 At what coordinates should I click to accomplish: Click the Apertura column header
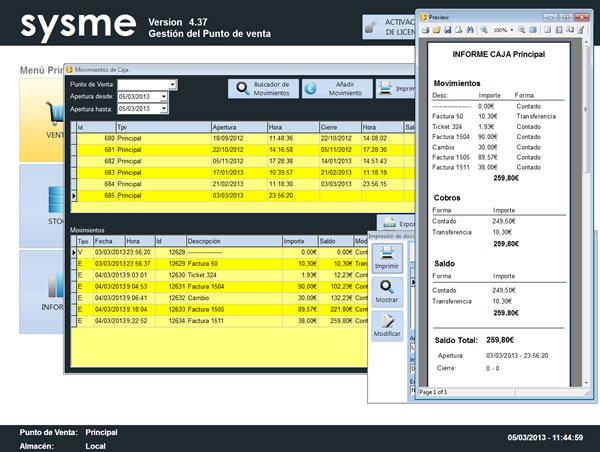coord(239,127)
